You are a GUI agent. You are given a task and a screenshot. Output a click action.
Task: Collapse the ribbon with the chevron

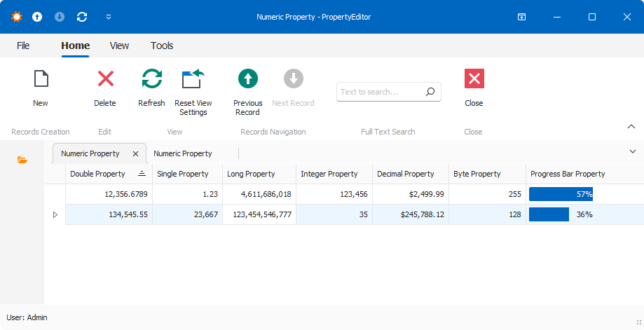[x=631, y=127]
